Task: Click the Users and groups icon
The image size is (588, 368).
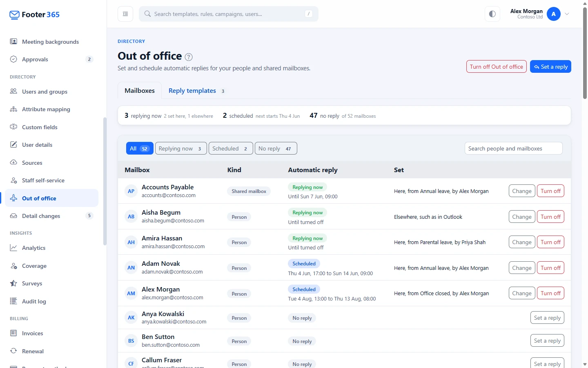Action: click(x=13, y=92)
